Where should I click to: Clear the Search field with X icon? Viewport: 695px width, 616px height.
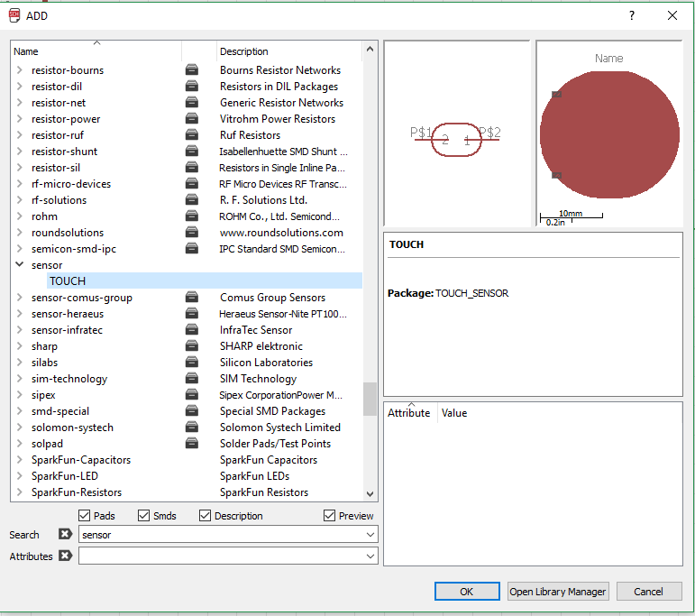click(x=65, y=534)
